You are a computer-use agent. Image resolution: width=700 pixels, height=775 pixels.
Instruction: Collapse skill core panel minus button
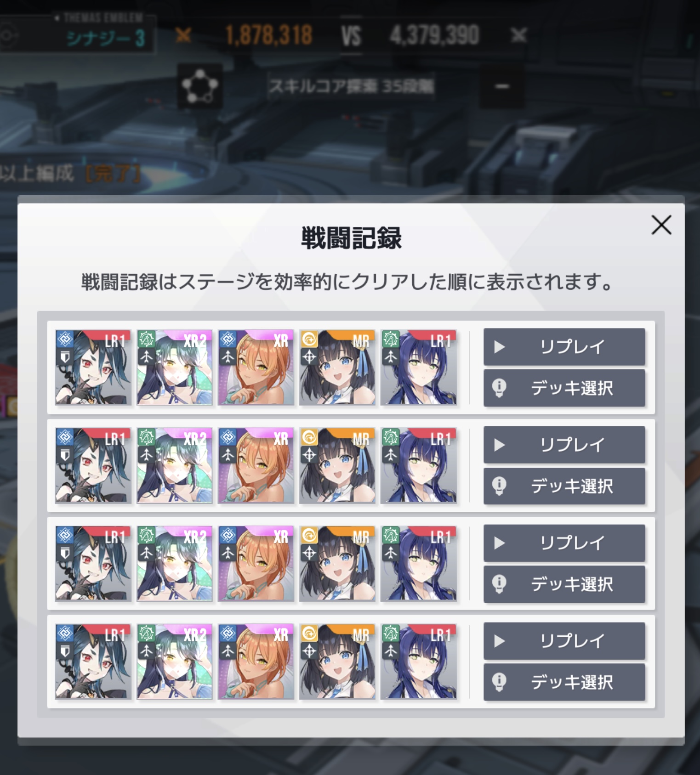click(x=502, y=86)
